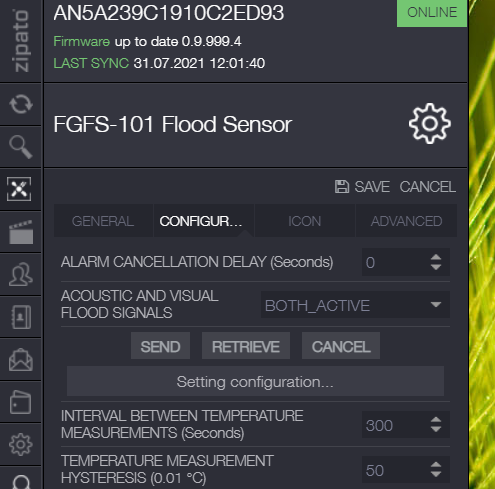Switch to the GENERAL tab

click(103, 221)
